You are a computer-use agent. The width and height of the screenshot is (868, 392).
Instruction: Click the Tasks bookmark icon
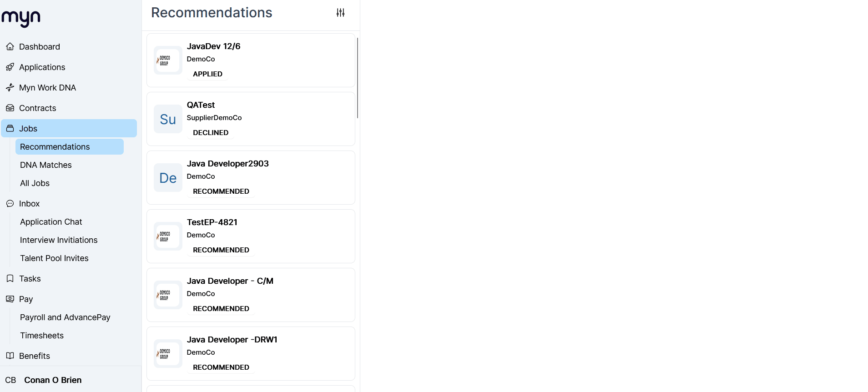point(10,279)
